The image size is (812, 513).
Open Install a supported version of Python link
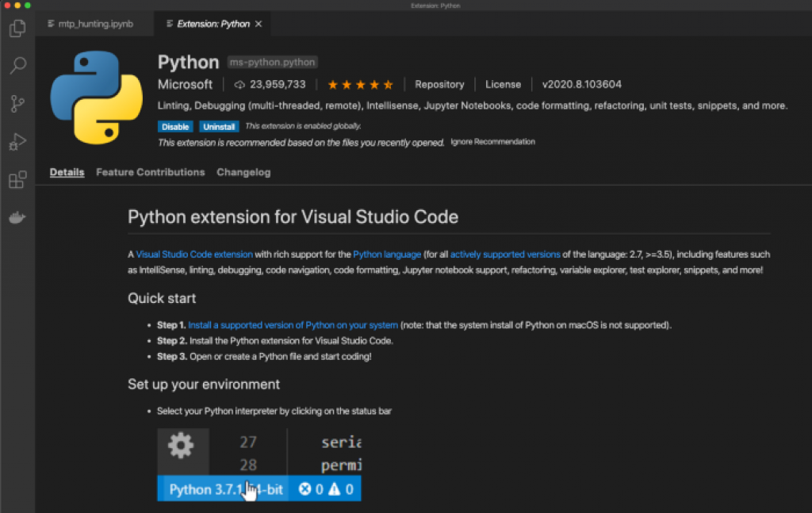click(293, 325)
